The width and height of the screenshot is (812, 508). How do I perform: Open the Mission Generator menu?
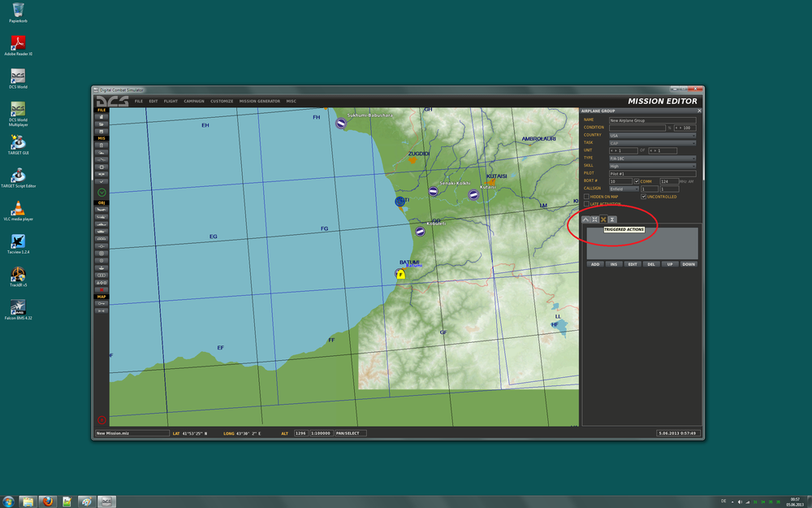tap(259, 102)
